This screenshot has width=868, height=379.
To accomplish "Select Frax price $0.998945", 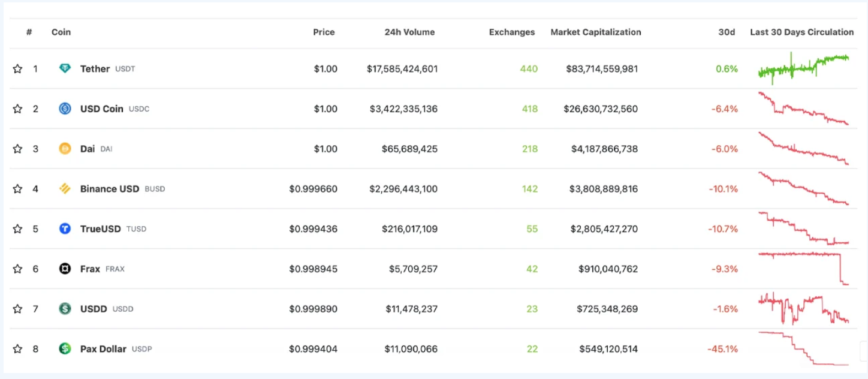I will [x=313, y=269].
